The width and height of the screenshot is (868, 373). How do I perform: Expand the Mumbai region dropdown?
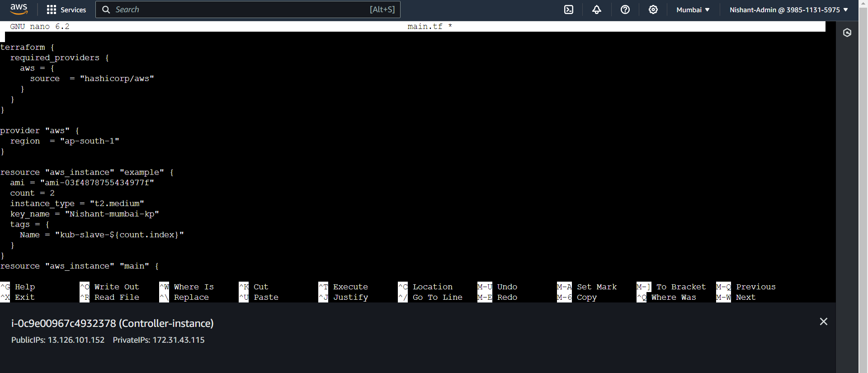coord(693,9)
